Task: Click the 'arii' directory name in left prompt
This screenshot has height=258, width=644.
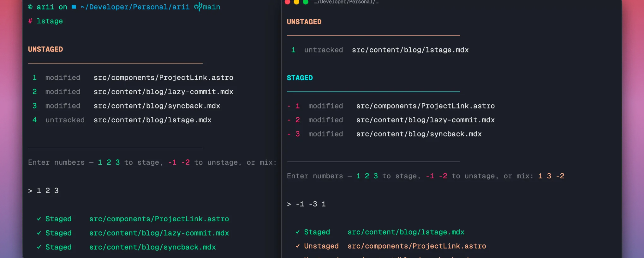Action: click(x=45, y=7)
